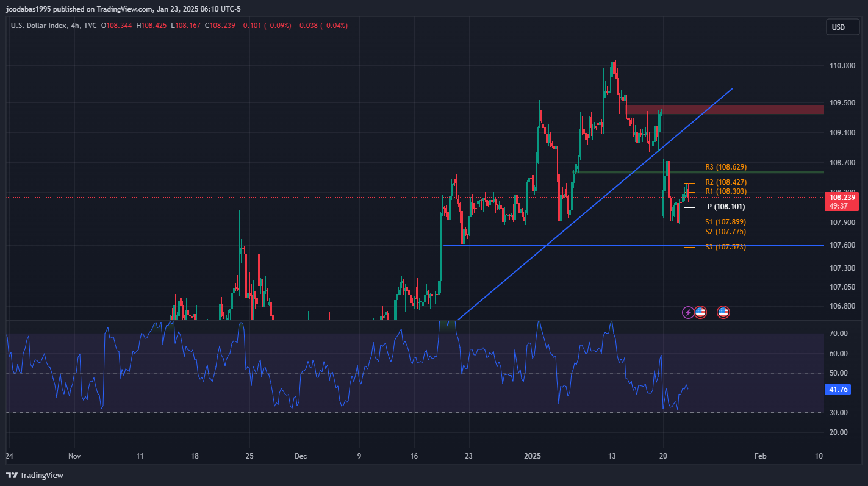Screen dimensions: 868x486
Task: Click the purple lightning bolt event icon
Action: [x=688, y=312]
